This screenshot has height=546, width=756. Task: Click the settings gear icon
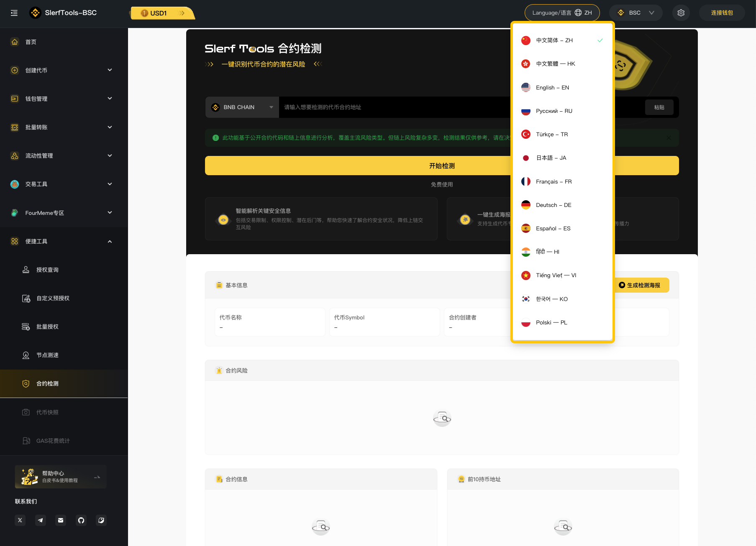[x=681, y=13]
